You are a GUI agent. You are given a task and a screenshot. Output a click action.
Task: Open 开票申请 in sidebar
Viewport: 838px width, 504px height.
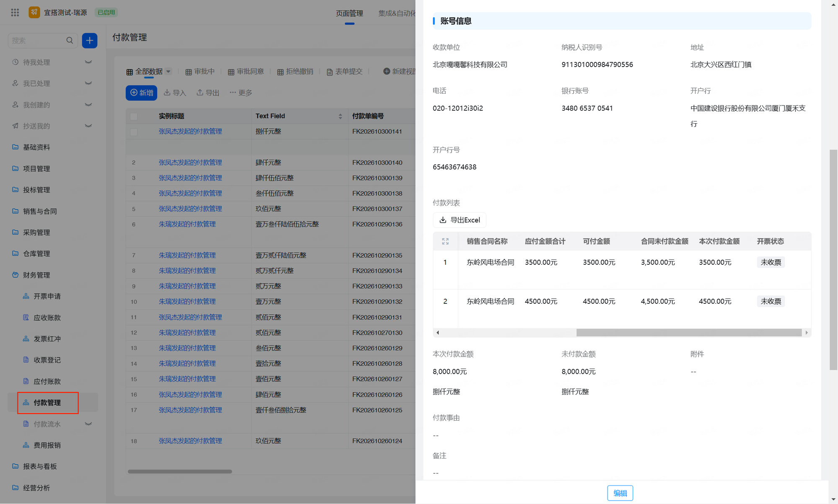pos(47,296)
